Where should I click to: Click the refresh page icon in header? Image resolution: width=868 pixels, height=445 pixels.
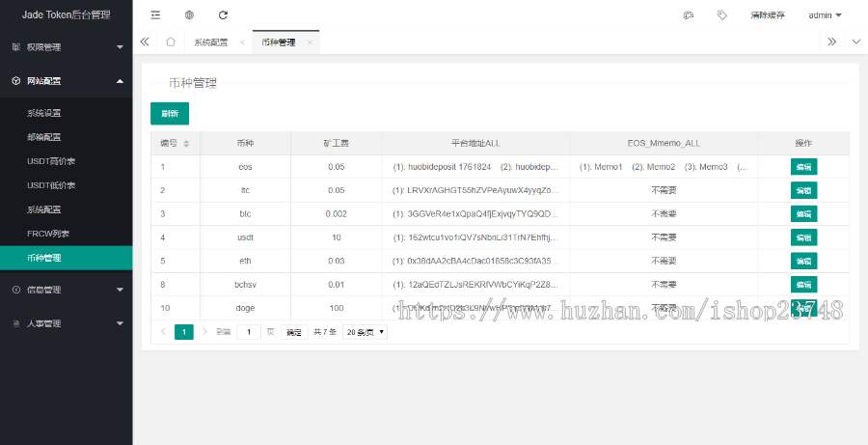pyautogui.click(x=223, y=15)
